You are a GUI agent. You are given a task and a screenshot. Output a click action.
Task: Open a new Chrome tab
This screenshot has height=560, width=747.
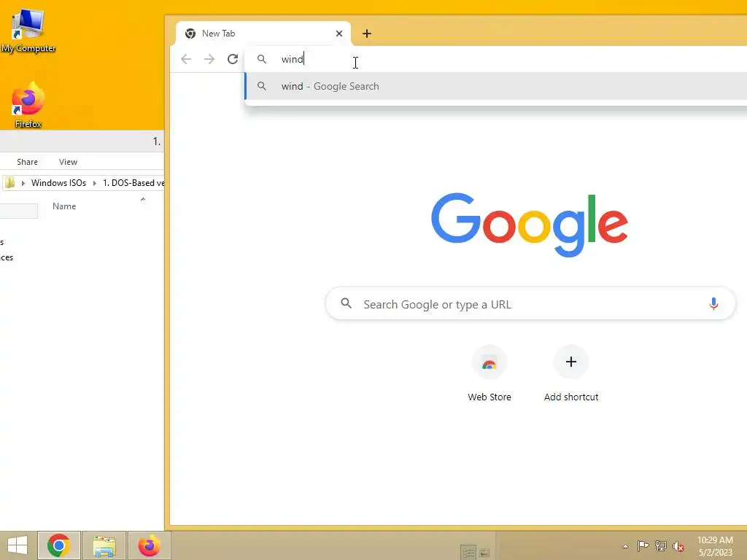click(366, 34)
